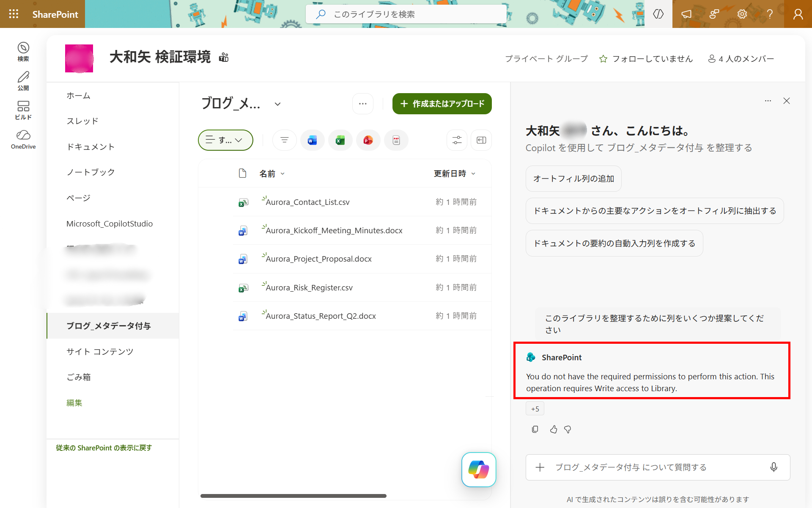The width and height of the screenshot is (812, 508).
Task: Open the view settings sliders icon
Action: 457,140
